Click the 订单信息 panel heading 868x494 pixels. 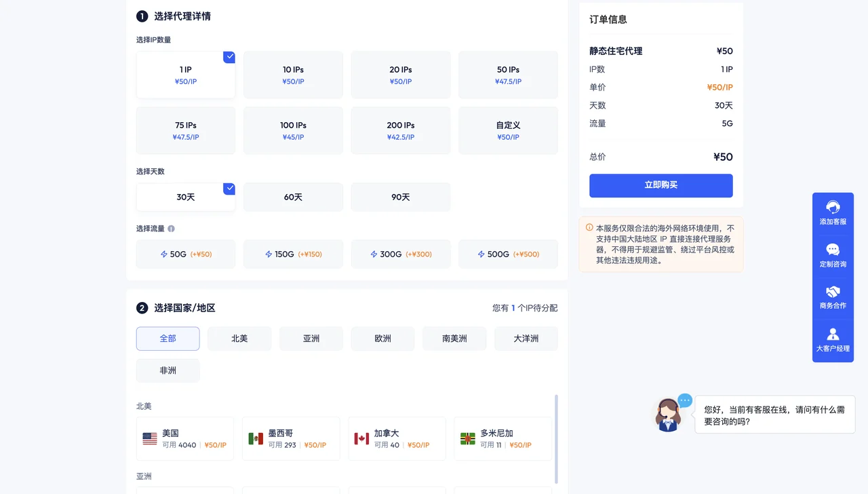pyautogui.click(x=608, y=20)
